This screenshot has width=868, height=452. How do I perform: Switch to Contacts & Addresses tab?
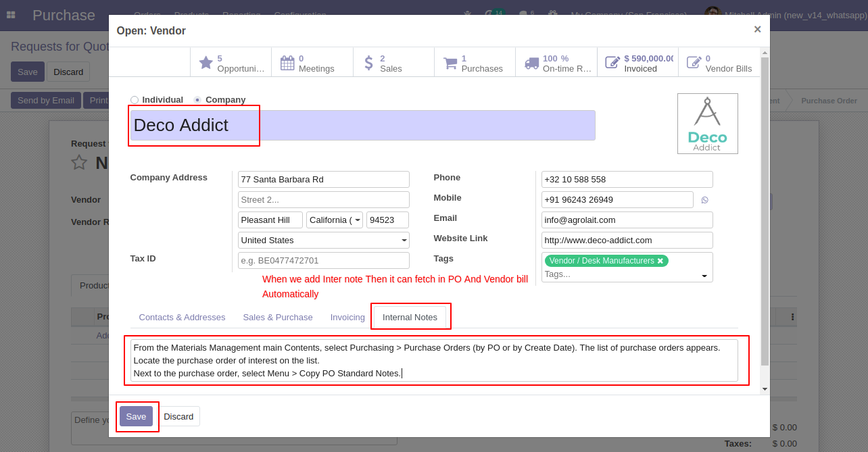[182, 318]
